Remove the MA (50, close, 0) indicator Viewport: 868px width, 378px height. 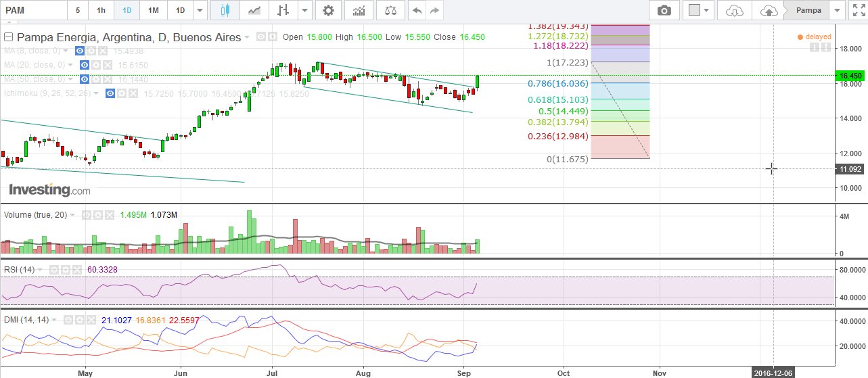(x=106, y=79)
